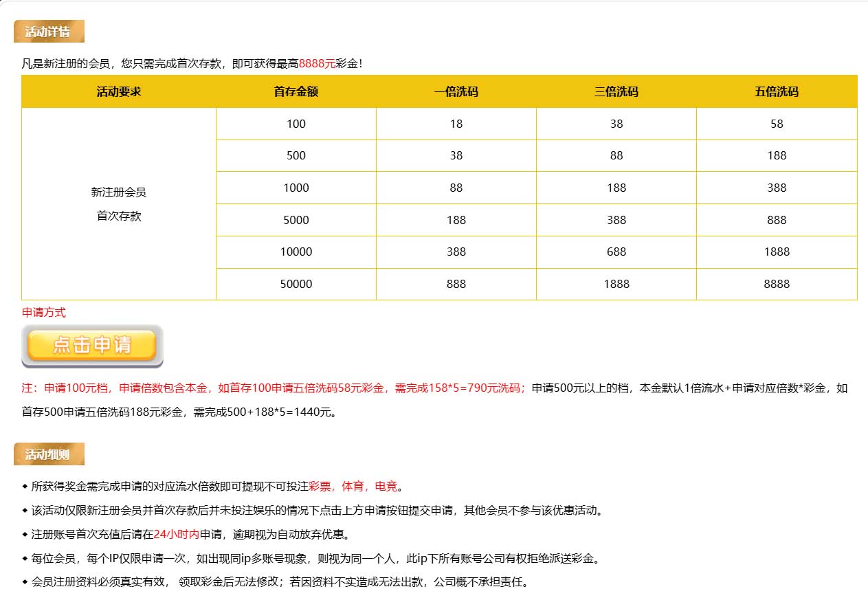The image size is (868, 600).
Task: Select the 申请方式 red label
Action: [x=44, y=312]
